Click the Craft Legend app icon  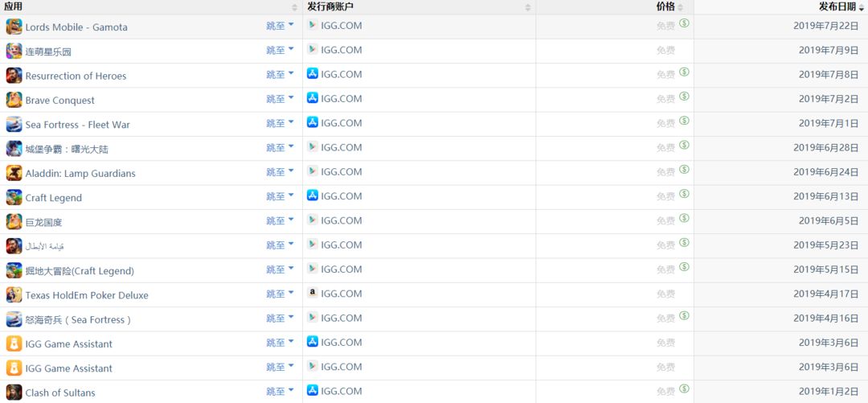click(x=14, y=197)
